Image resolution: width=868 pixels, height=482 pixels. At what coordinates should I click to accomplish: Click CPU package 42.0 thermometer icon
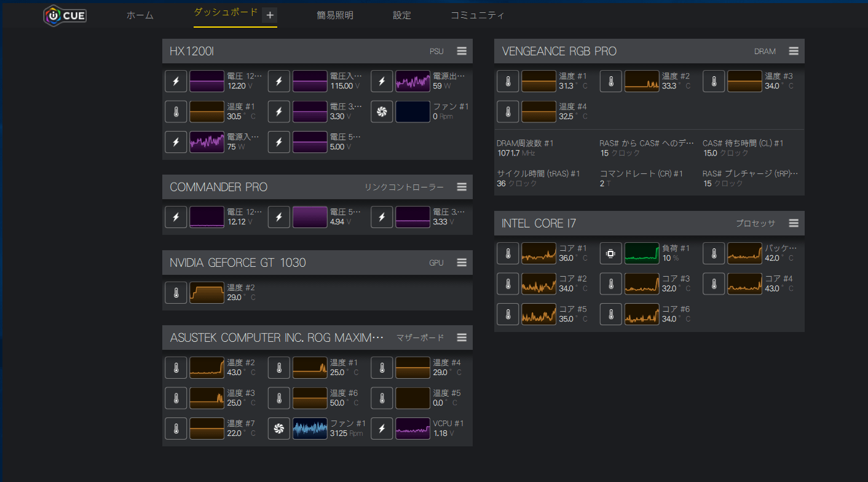click(714, 253)
